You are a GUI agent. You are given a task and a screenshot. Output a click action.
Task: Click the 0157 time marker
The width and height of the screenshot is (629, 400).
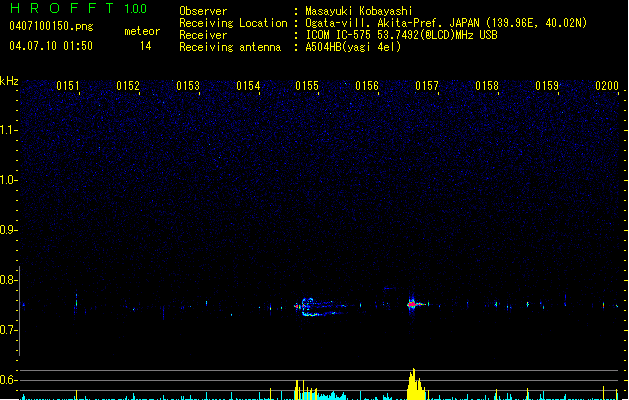tap(427, 86)
